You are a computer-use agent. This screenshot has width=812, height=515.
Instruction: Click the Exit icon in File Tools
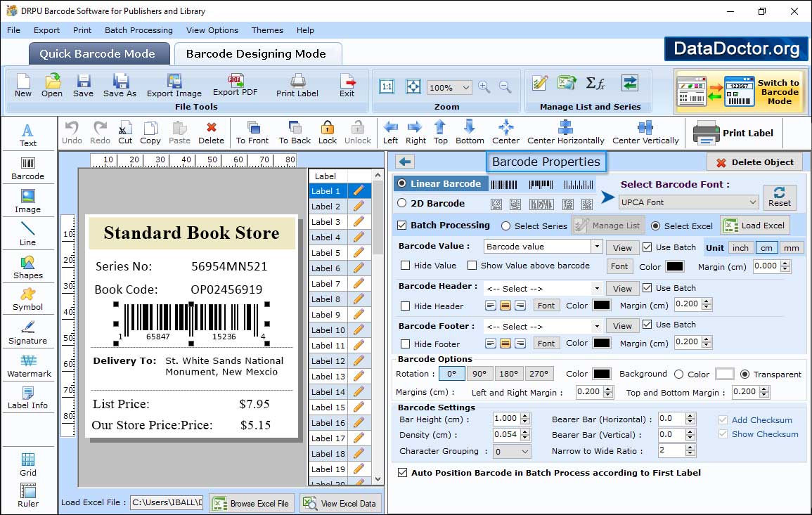pos(347,86)
